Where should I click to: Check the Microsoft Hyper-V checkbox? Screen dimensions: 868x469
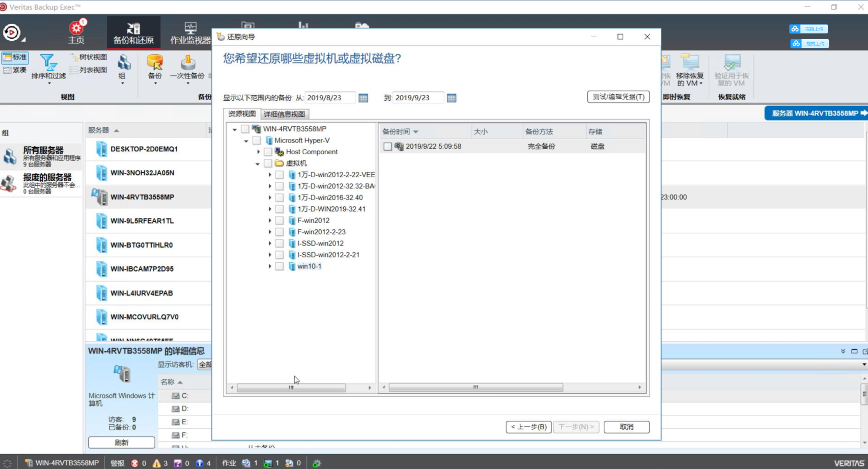click(x=257, y=141)
